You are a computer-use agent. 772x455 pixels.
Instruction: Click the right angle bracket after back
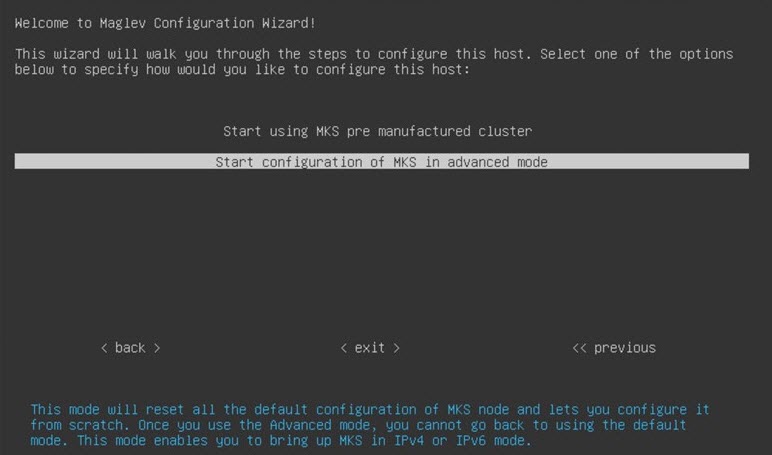(x=157, y=348)
